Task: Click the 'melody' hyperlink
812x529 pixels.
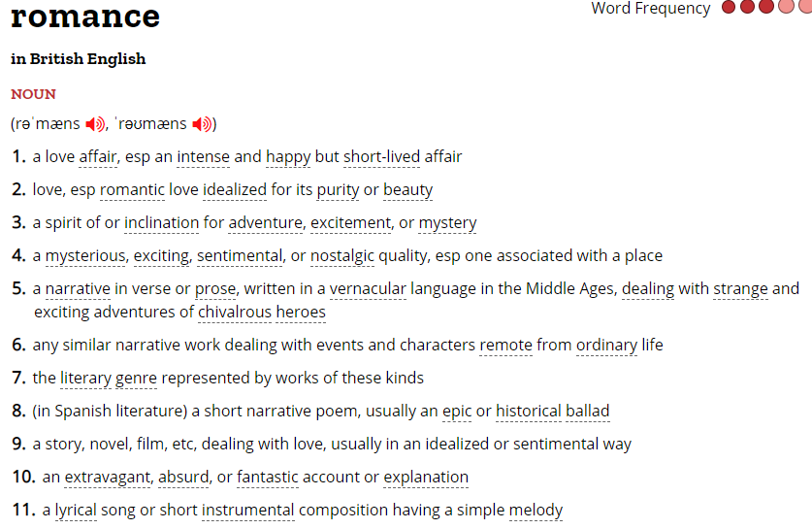Action: [x=536, y=510]
